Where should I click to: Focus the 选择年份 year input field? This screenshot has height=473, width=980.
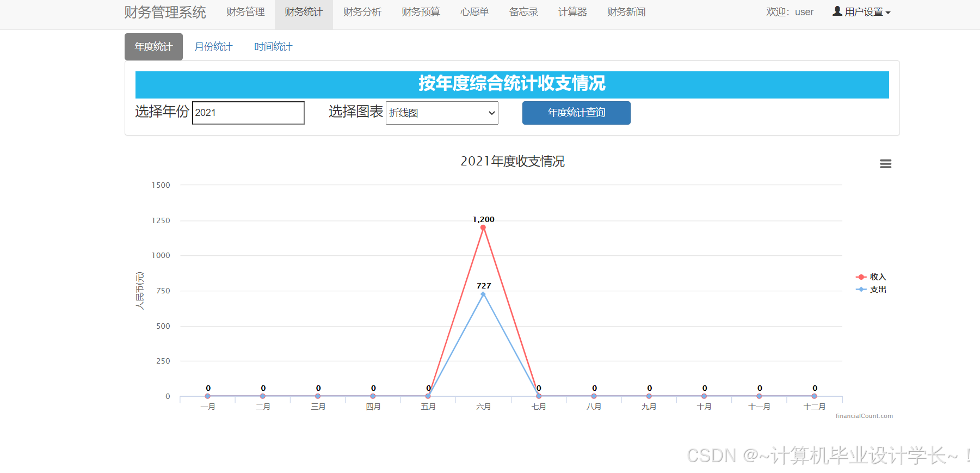(248, 113)
